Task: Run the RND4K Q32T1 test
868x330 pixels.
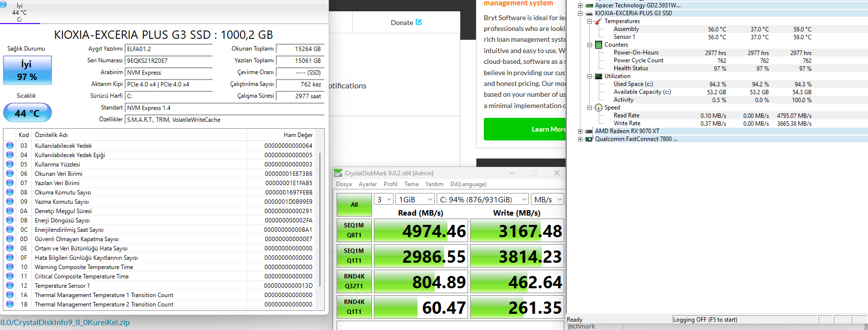Action: (354, 281)
